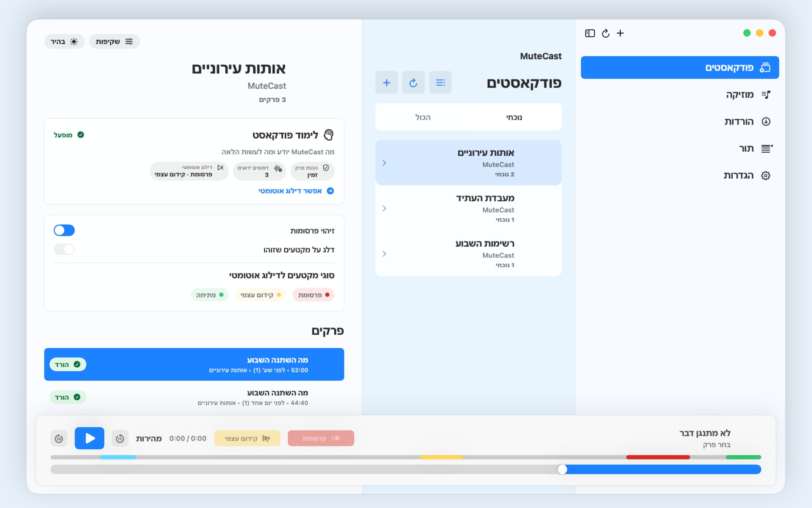Image resolution: width=812 pixels, height=508 pixels.
Task: Select the episode lasting 52:00
Action: tap(194, 364)
